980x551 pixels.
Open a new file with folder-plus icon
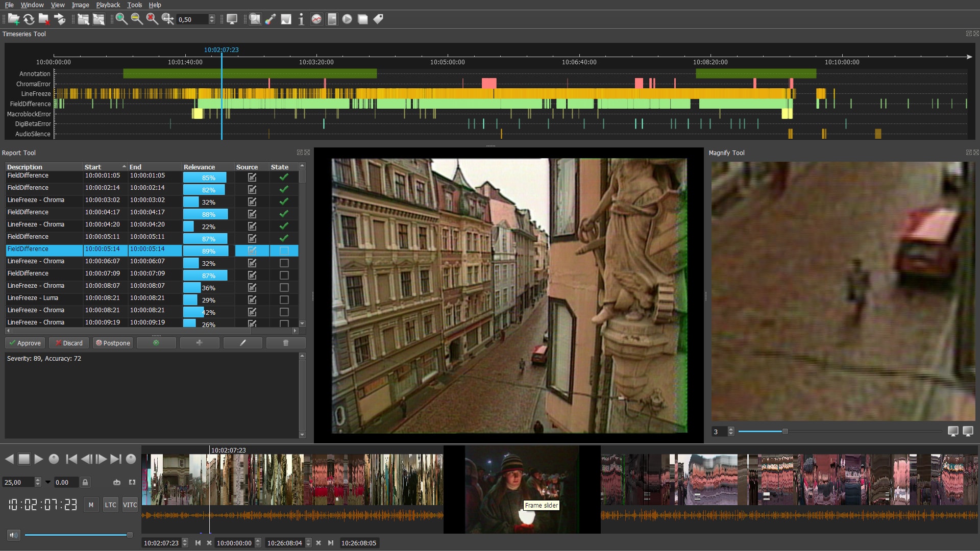tap(13, 19)
